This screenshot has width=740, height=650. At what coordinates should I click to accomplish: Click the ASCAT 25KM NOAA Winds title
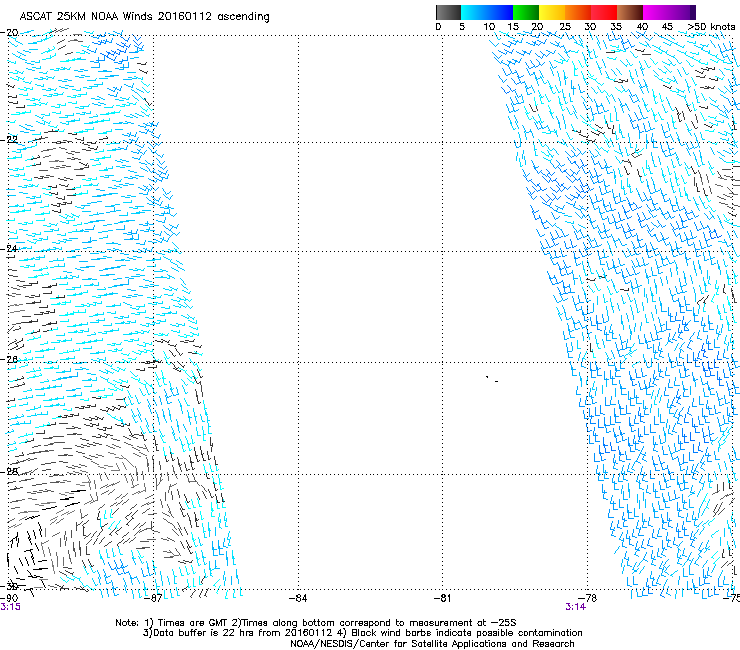coord(144,17)
